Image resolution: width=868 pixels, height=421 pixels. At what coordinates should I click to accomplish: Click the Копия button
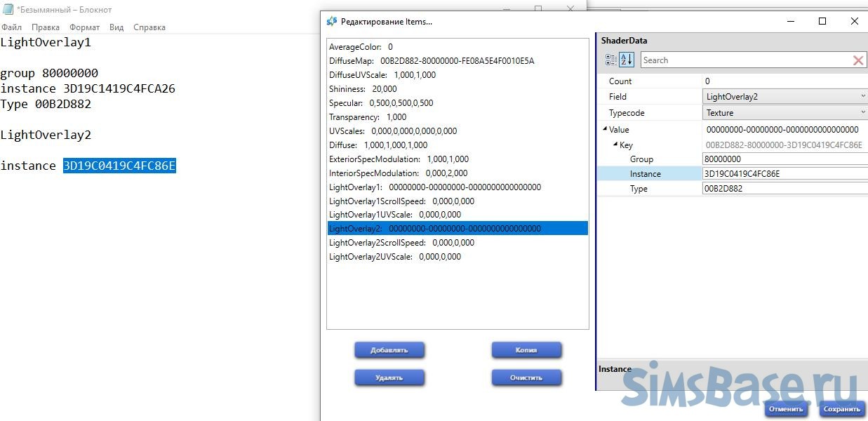pos(526,350)
